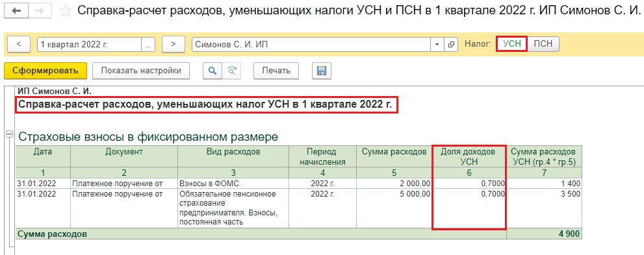The width and height of the screenshot is (644, 255).
Task: Go back with the left arrow navigation button
Action: pyautogui.click(x=17, y=10)
